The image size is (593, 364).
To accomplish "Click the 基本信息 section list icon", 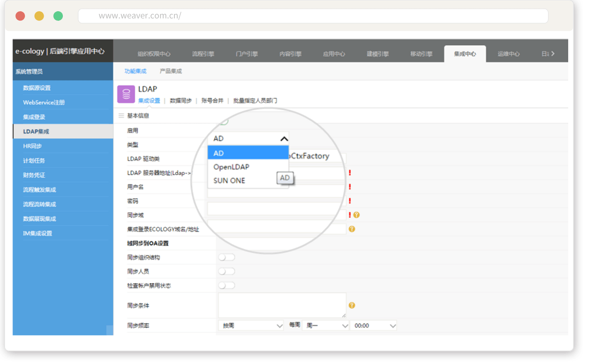I will point(121,116).
